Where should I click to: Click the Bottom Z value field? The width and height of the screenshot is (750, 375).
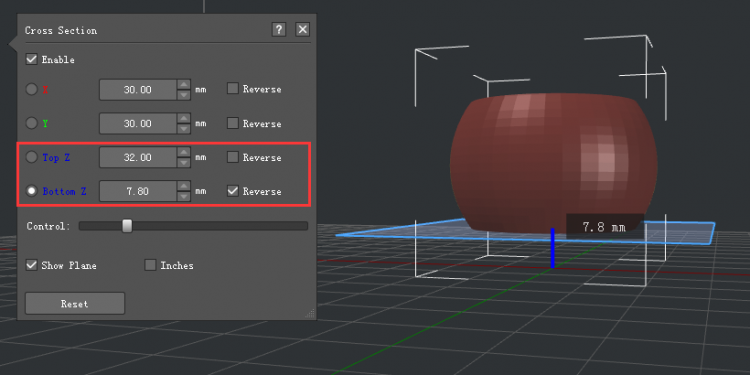point(138,191)
